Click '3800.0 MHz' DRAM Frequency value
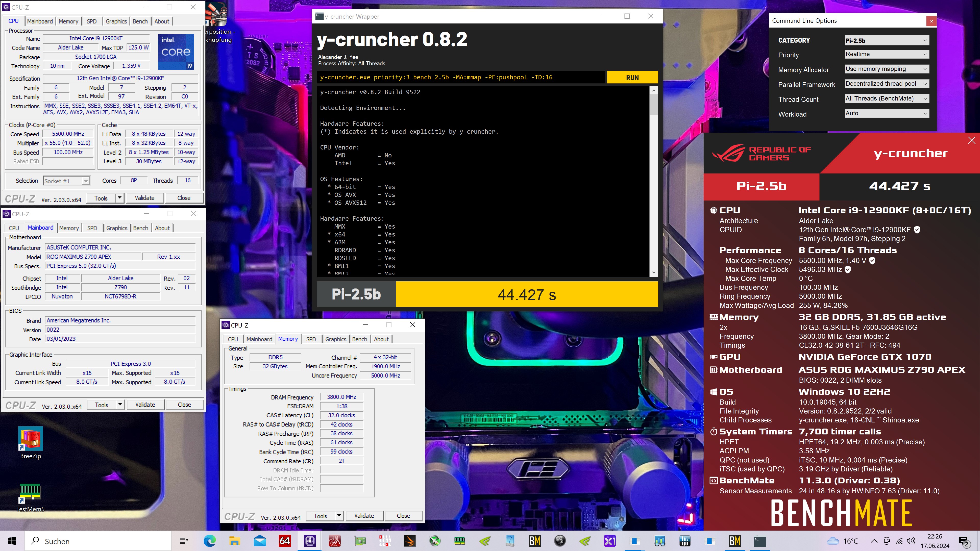Image resolution: width=980 pixels, height=551 pixels. (x=341, y=397)
